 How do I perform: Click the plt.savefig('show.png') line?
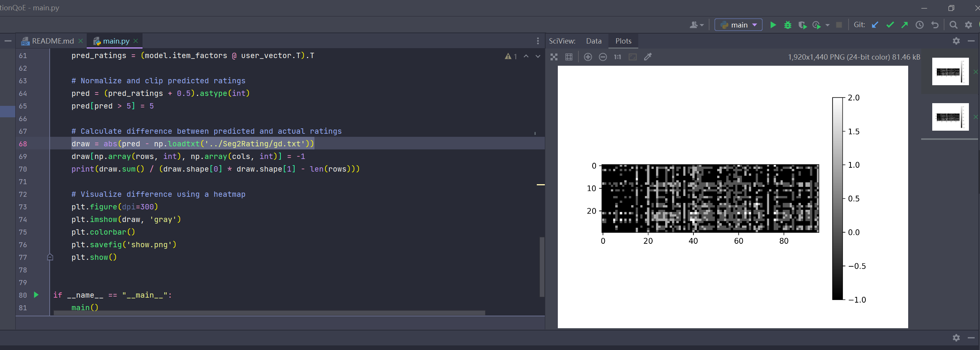coord(124,245)
